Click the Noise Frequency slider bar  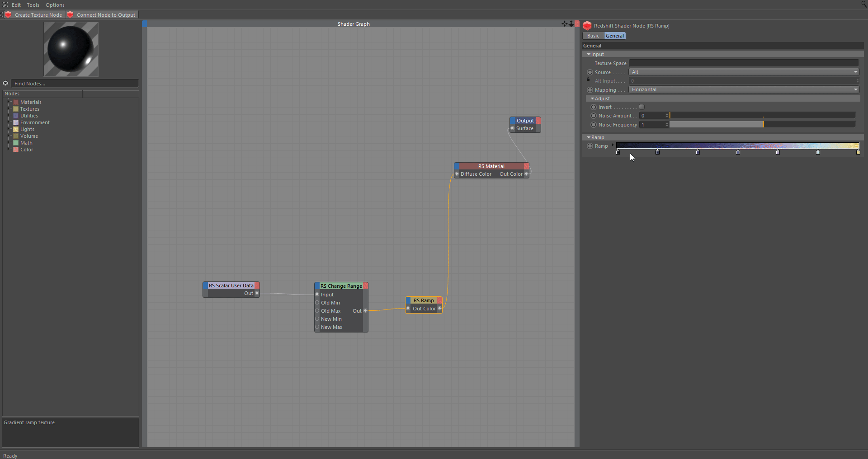point(763,124)
